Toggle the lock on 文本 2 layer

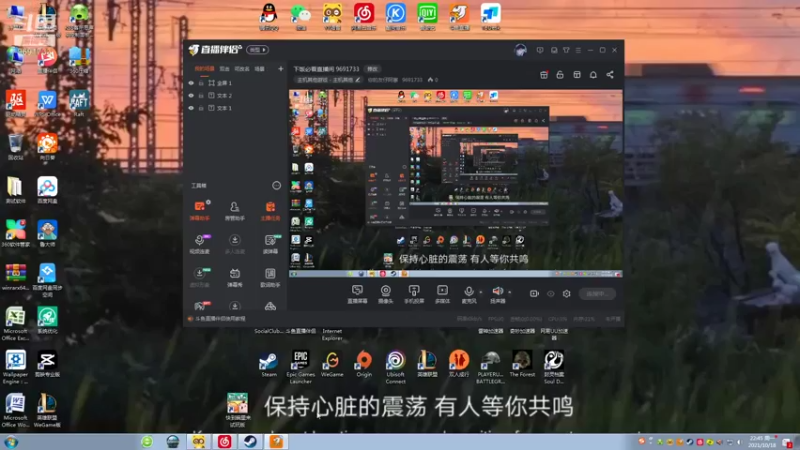tap(201, 95)
